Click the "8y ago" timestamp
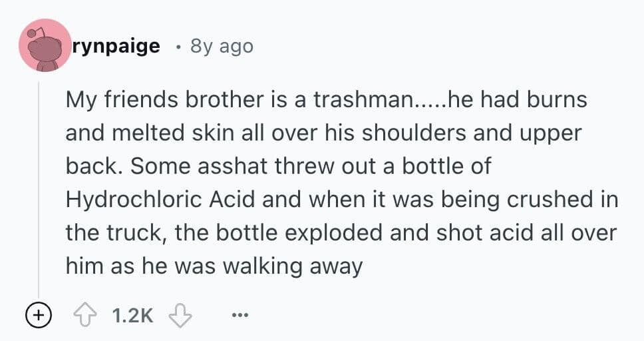Screen dimensions: 644x341 pos(222,46)
